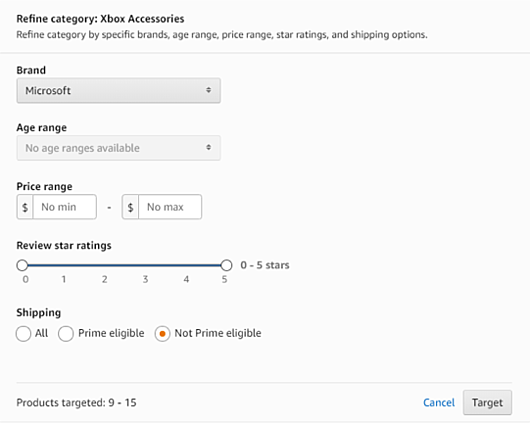The image size is (530, 424).
Task: Click the up-down arrow icon in Brand selector
Action: [x=209, y=90]
